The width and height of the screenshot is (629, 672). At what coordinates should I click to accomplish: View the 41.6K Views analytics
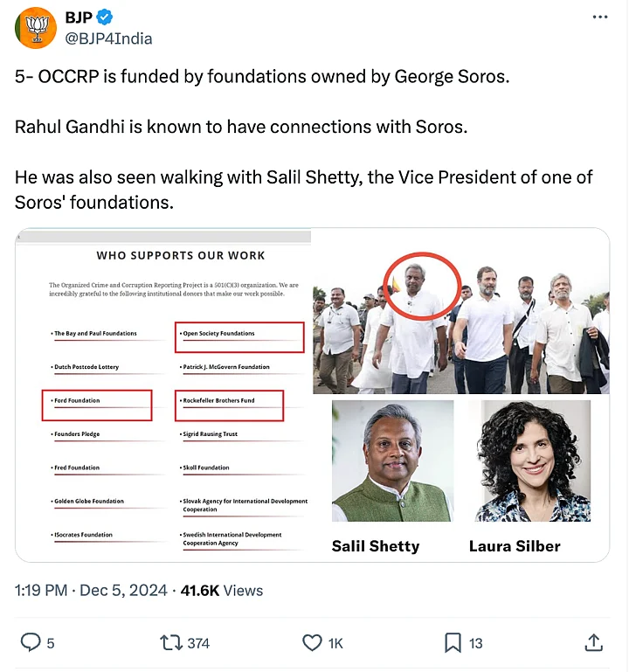[221, 591]
